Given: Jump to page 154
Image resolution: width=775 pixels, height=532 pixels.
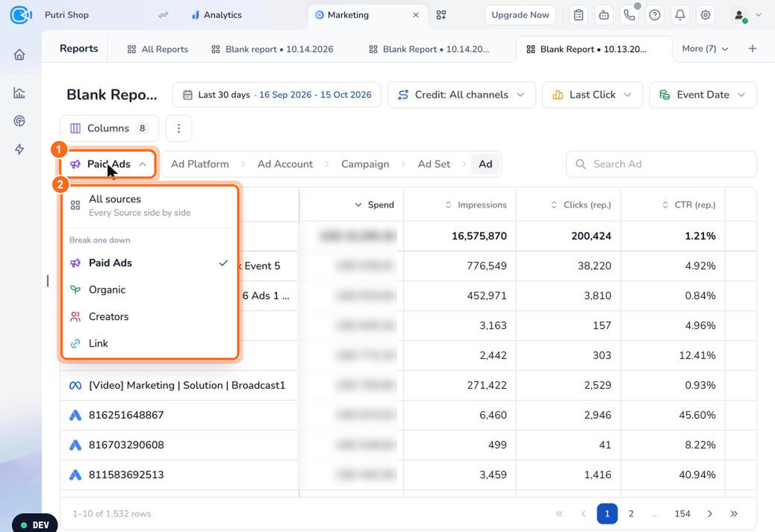Looking at the screenshot, I should pos(682,514).
